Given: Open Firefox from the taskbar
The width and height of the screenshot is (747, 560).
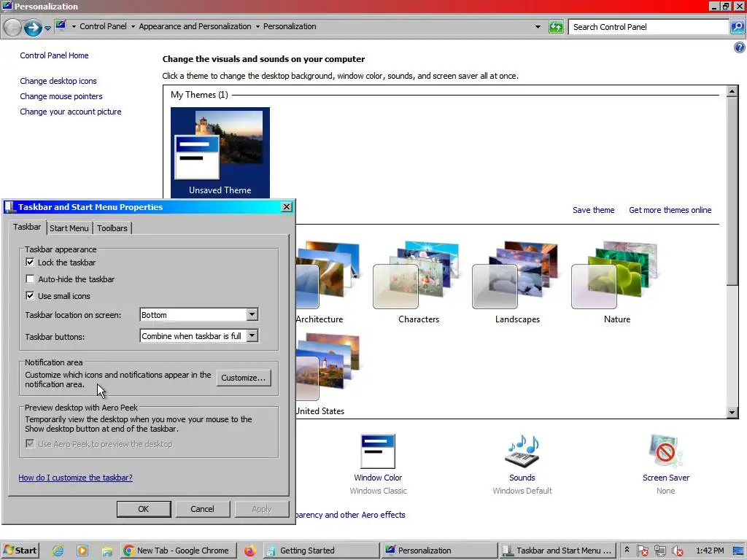Looking at the screenshot, I should coord(249,551).
